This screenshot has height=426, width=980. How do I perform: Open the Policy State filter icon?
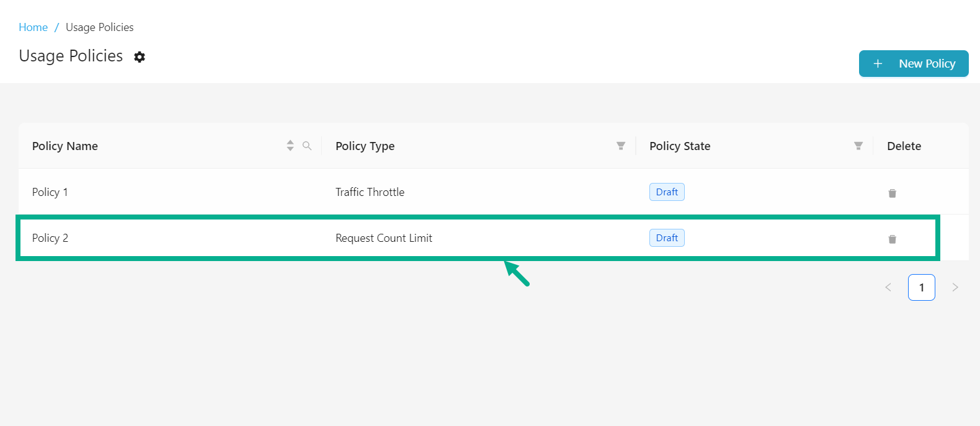pos(858,146)
